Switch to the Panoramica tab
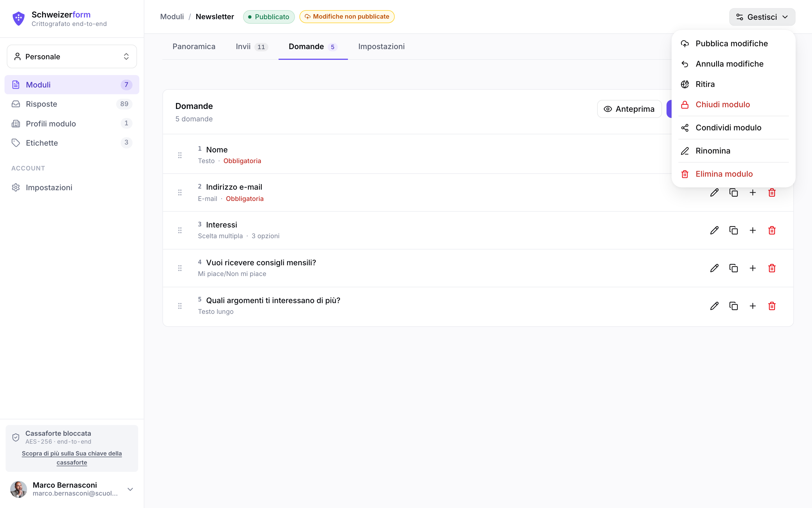The height and width of the screenshot is (508, 812). pos(194,47)
